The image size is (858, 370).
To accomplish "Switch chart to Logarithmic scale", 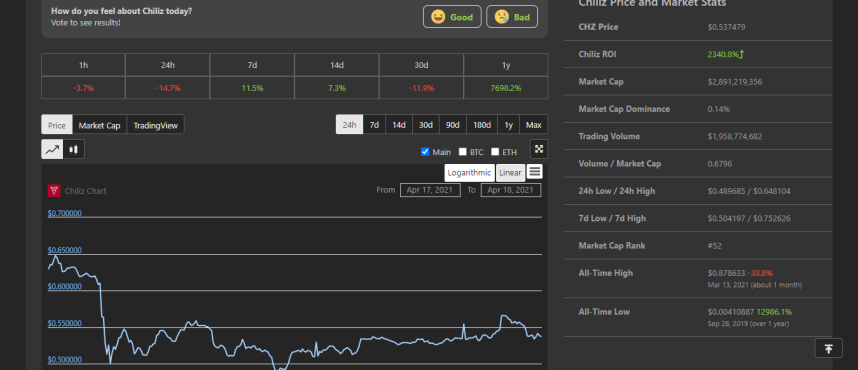I will (x=469, y=172).
